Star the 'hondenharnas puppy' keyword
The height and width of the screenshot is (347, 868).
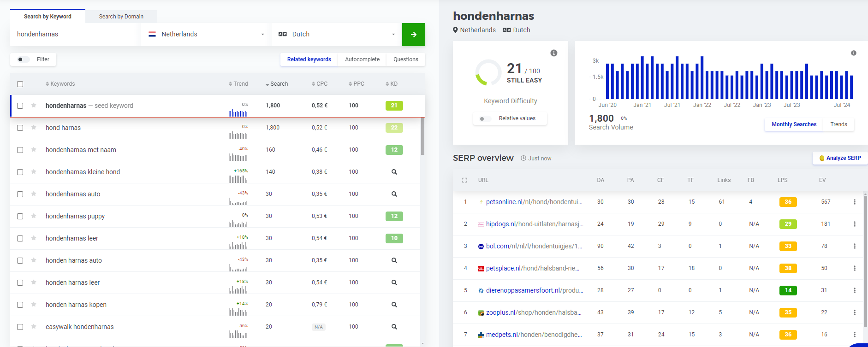[x=34, y=216]
